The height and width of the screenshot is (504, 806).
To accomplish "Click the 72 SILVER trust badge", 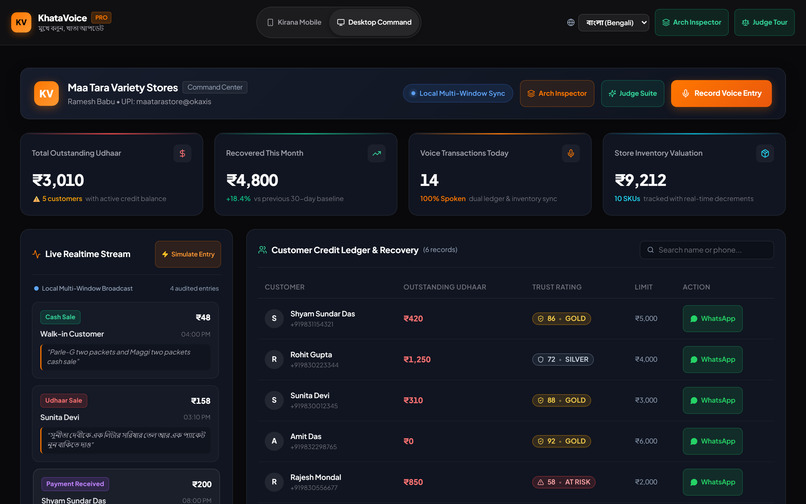I will pos(563,359).
